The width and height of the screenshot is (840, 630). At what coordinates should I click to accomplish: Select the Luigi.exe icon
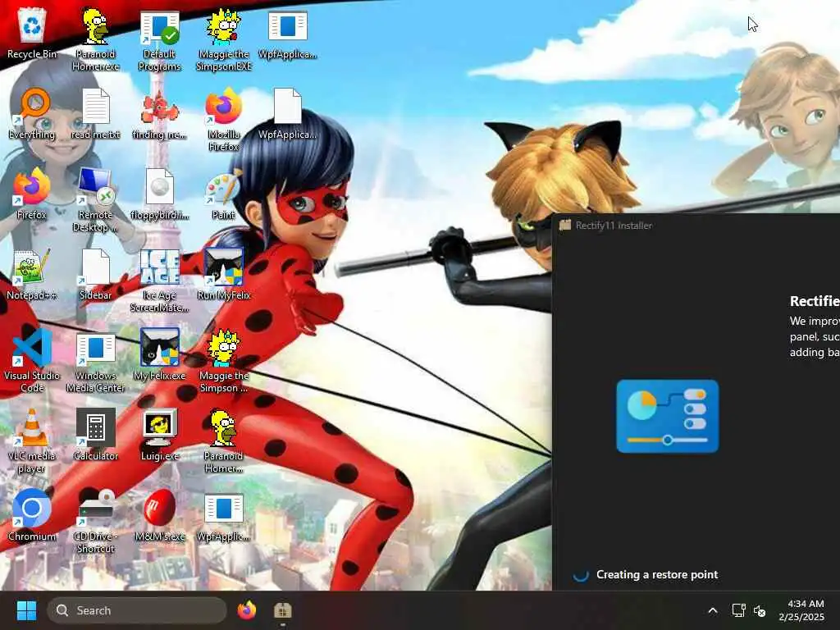tap(159, 435)
